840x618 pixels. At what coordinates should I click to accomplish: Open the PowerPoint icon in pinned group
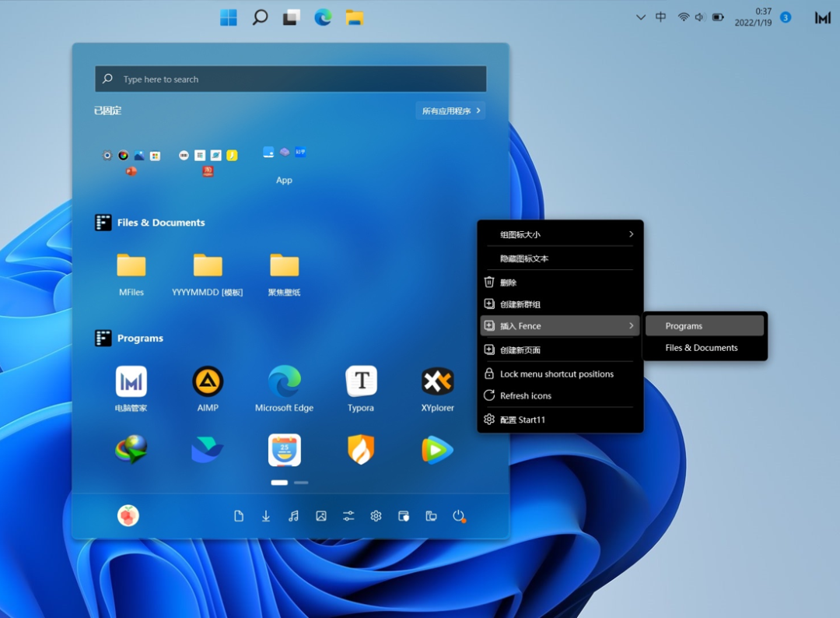click(131, 171)
